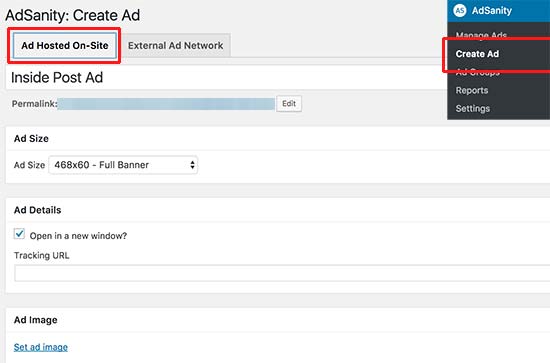Open Reports in the AdSanity menu
This screenshot has width=550, height=363.
472,90
